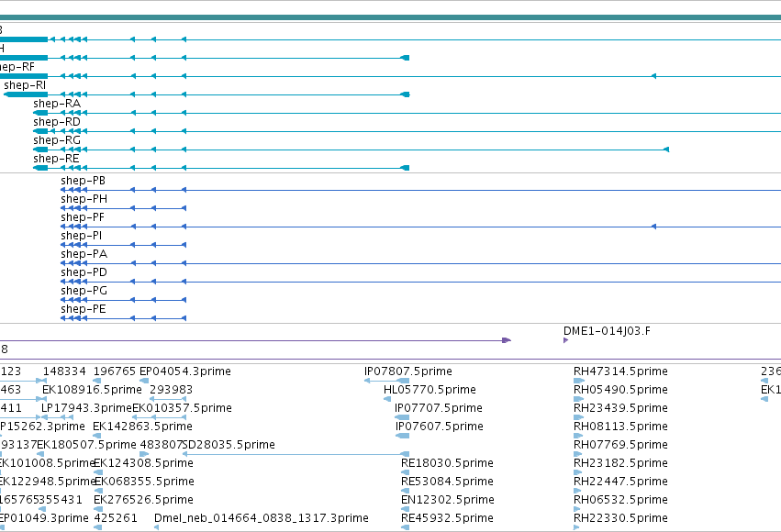Select EN12302.5prime EST
The height and width of the screenshot is (532, 781).
[x=448, y=500]
